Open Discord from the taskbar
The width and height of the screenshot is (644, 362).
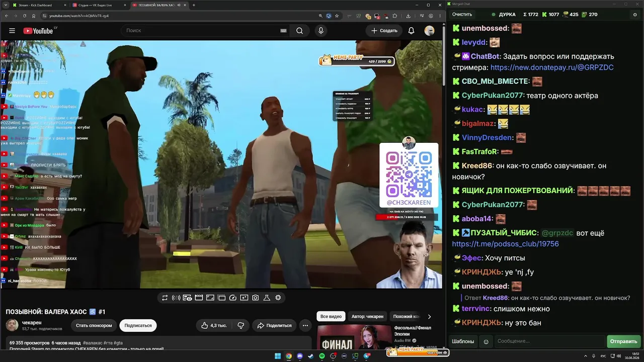click(x=300, y=356)
